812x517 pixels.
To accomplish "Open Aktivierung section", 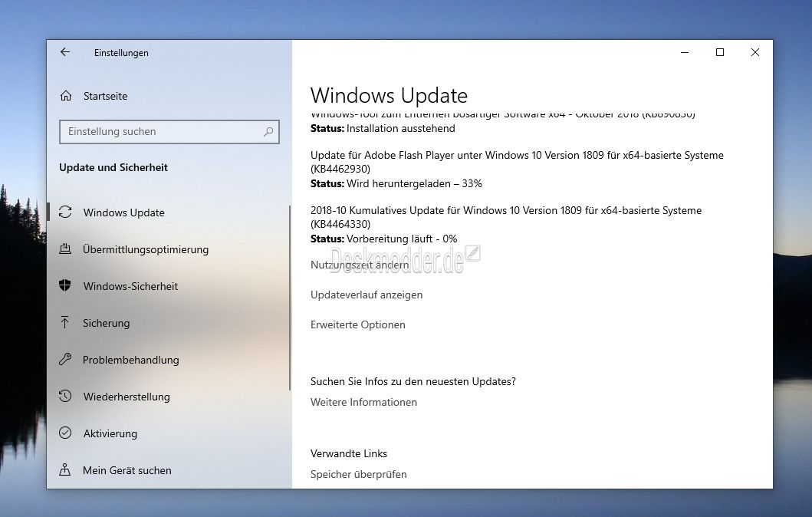I will [110, 433].
